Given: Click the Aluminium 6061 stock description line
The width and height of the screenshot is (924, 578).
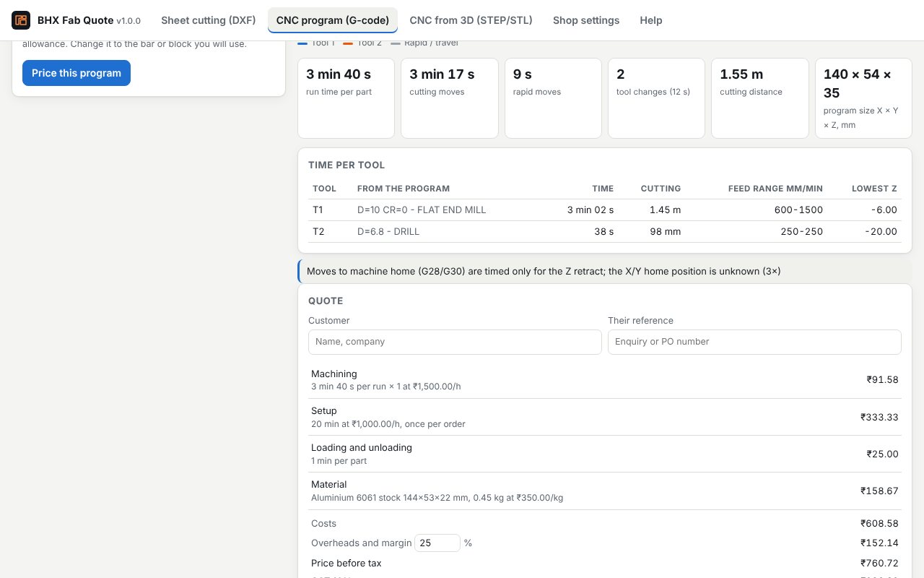Looking at the screenshot, I should tap(437, 498).
